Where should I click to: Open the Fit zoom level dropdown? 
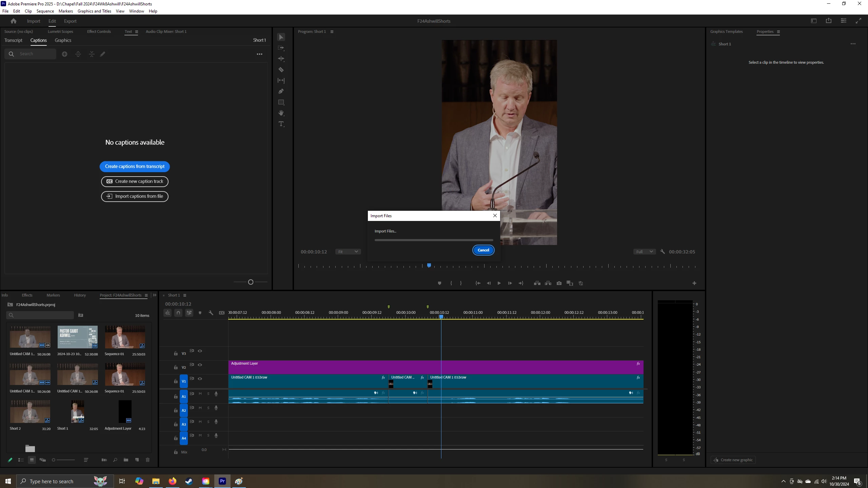[348, 252]
